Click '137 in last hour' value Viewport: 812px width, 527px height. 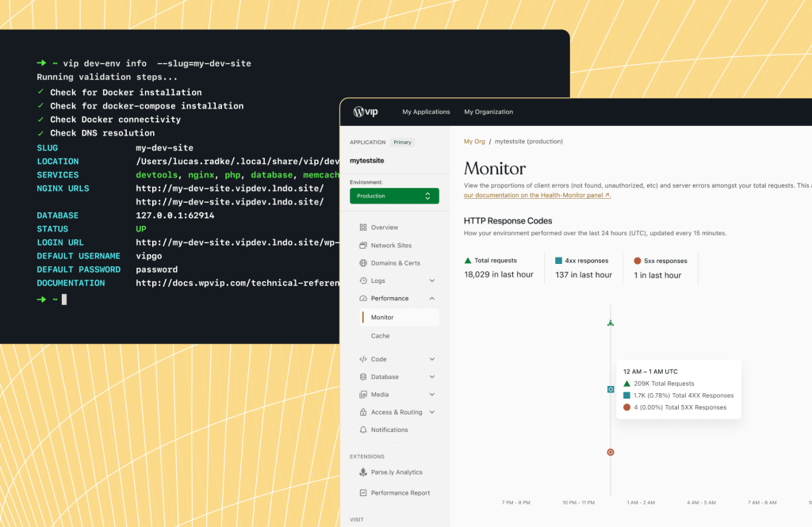[x=584, y=275]
